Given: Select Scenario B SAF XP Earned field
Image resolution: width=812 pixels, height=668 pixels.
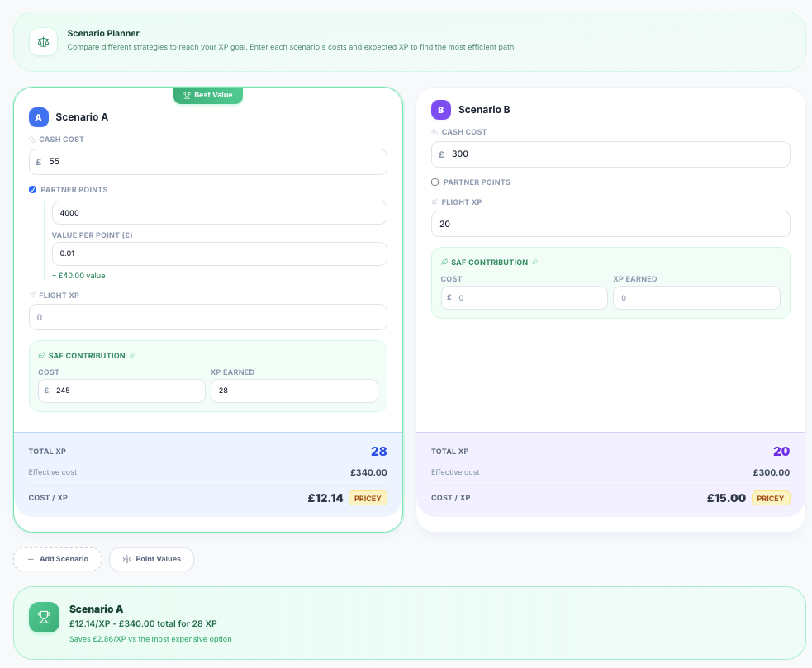Looking at the screenshot, I should point(696,298).
